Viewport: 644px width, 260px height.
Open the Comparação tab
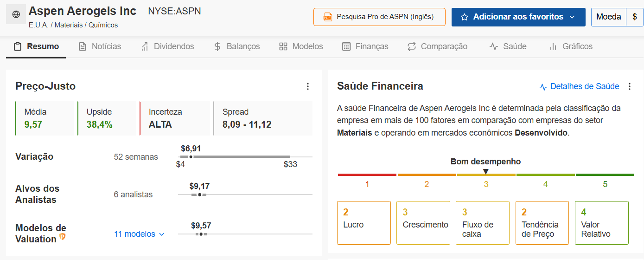click(x=437, y=46)
